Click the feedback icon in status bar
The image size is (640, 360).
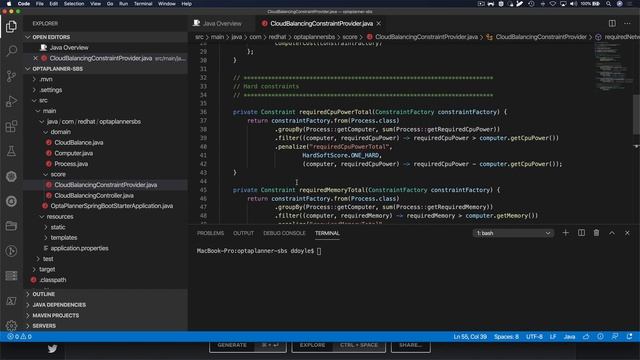pos(615,337)
